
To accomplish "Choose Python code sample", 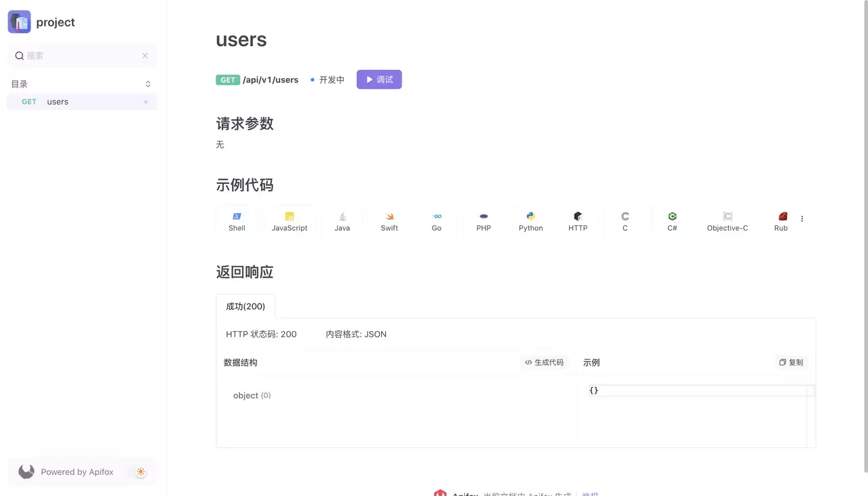I will tap(531, 222).
